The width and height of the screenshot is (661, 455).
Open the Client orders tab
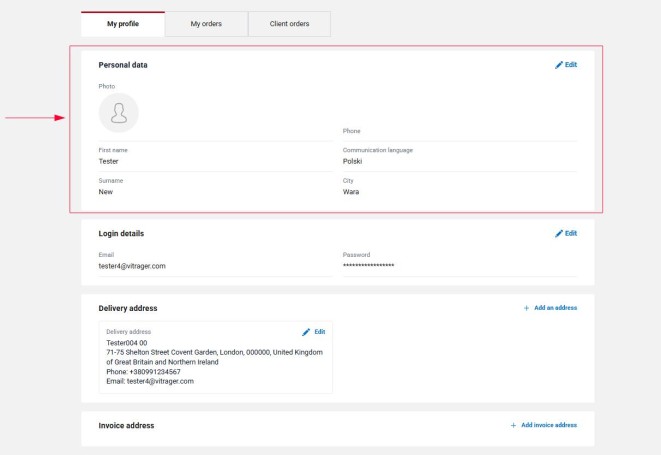[x=289, y=24]
